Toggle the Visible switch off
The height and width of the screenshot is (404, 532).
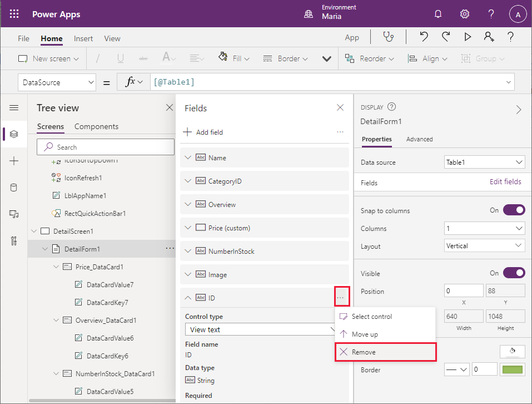coord(514,273)
